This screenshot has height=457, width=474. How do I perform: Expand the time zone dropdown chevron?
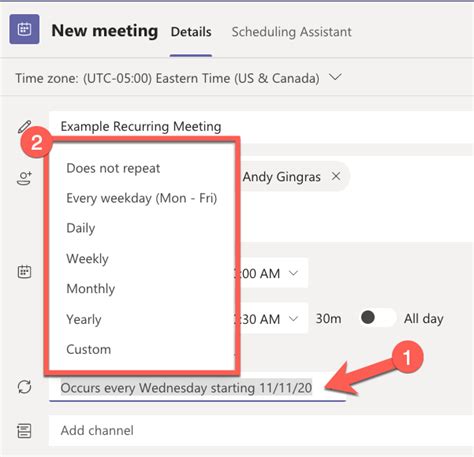point(335,77)
